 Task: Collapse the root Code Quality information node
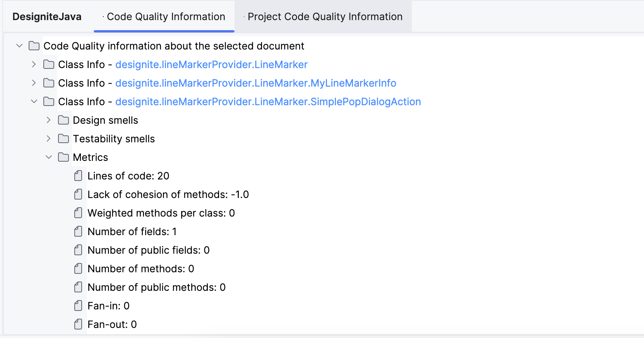click(19, 46)
